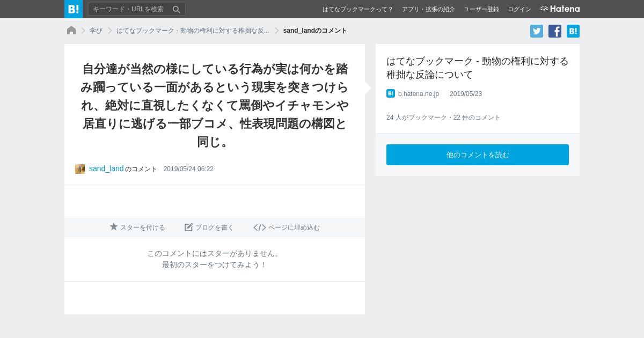
Task: Bookmark with Hatena B! share icon
Action: tap(573, 31)
